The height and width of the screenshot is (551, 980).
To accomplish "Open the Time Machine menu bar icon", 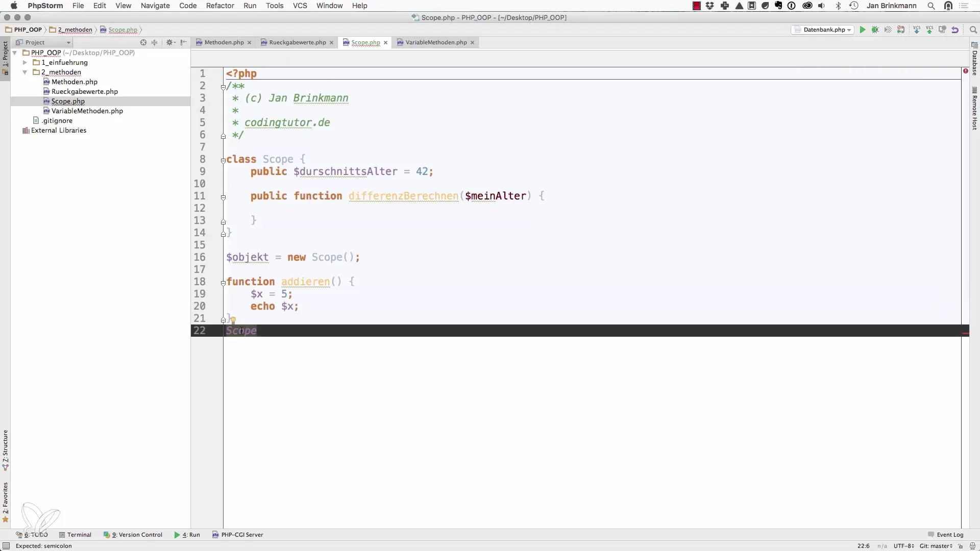I will pos(854,6).
